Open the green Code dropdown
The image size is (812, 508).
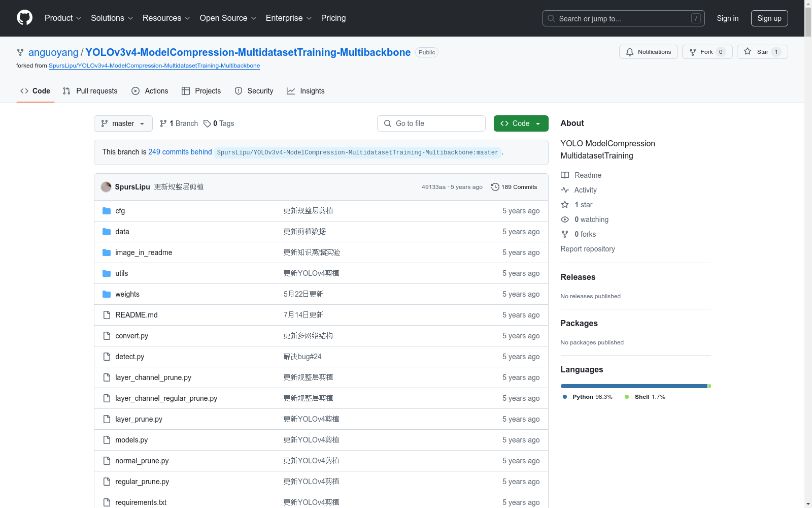click(x=521, y=123)
